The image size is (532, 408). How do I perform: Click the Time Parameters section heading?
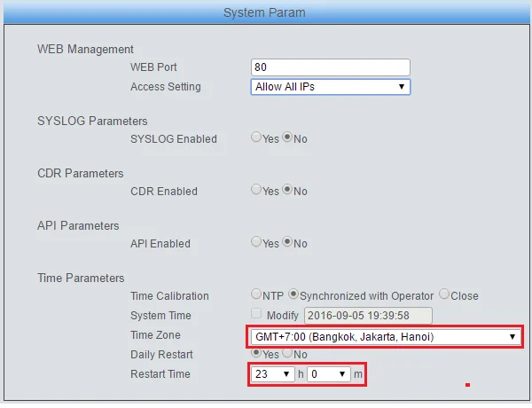[81, 278]
